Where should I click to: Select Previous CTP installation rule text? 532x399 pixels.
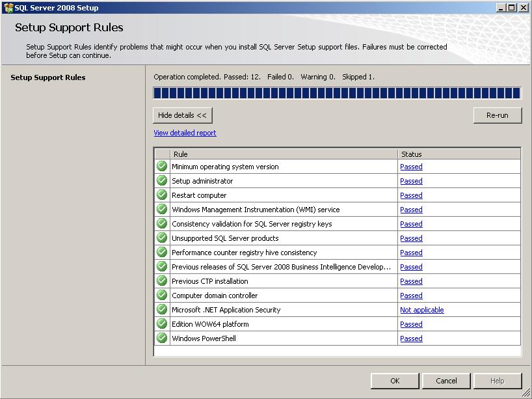[209, 281]
